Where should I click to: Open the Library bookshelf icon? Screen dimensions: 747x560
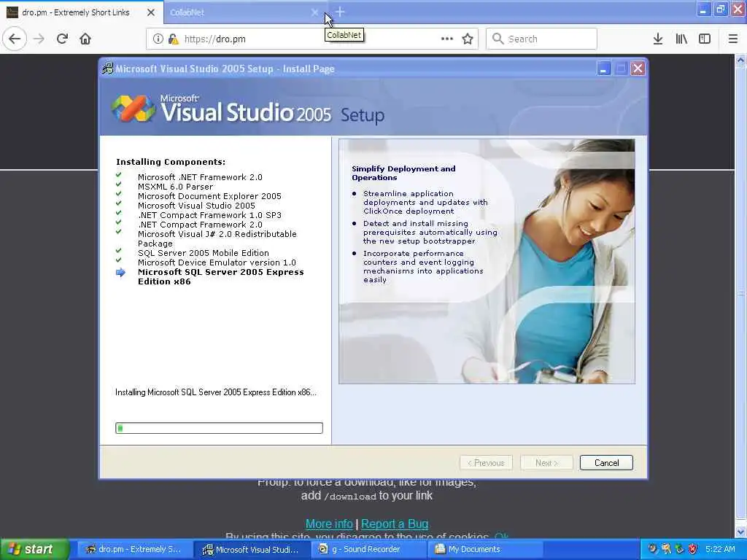coord(681,39)
